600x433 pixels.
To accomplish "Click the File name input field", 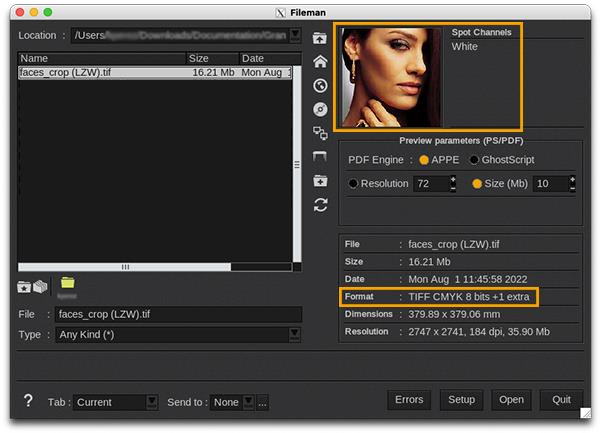I will pos(178,314).
